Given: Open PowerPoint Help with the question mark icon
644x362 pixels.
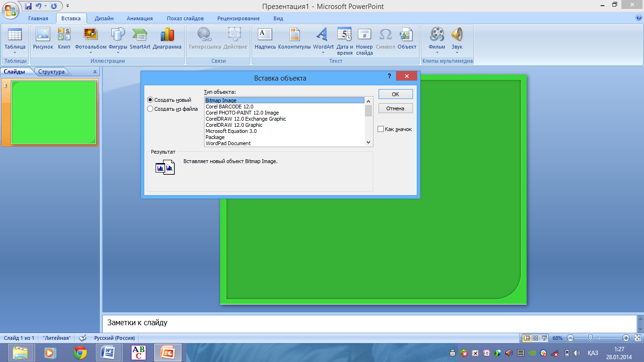Looking at the screenshot, I should (639, 18).
